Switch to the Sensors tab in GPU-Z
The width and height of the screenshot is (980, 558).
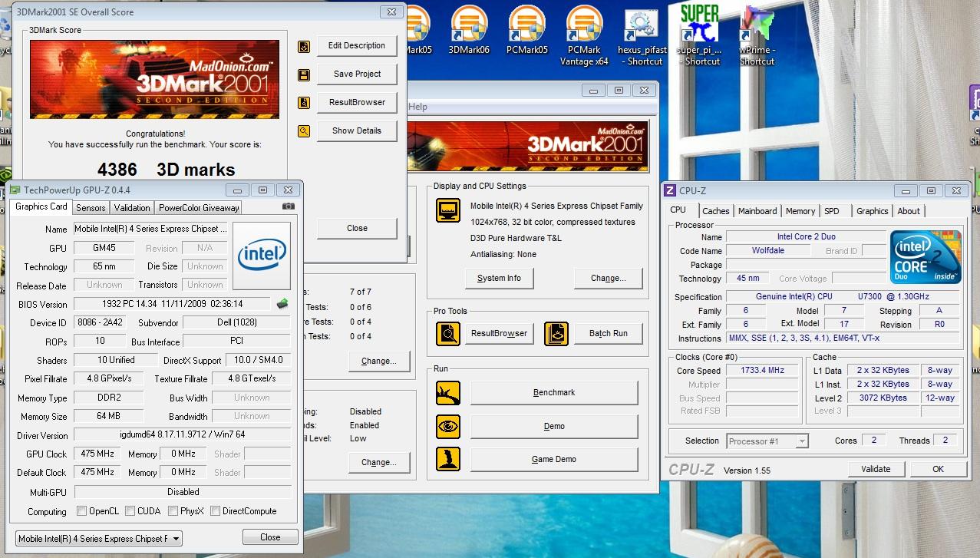[91, 207]
